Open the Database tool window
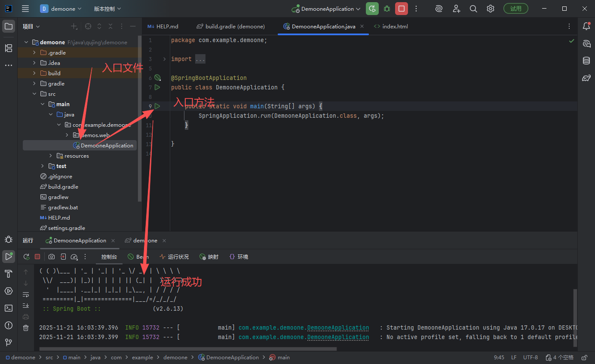This screenshot has height=364, width=595. [586, 61]
